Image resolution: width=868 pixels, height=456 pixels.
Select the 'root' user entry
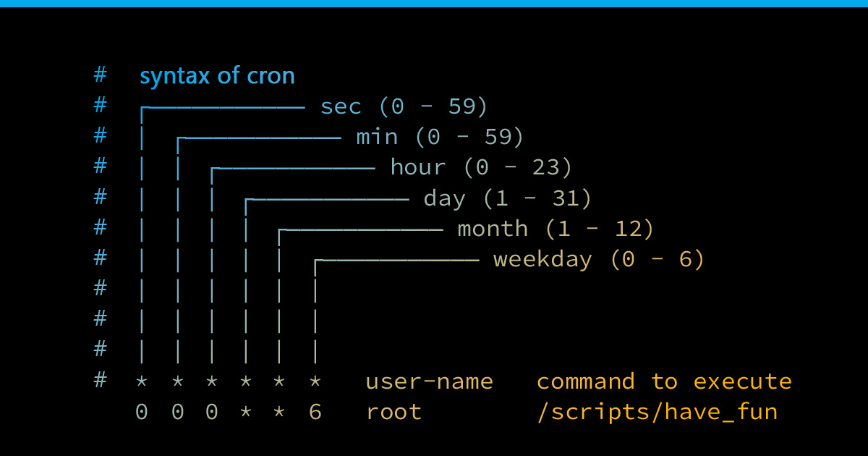(x=393, y=411)
